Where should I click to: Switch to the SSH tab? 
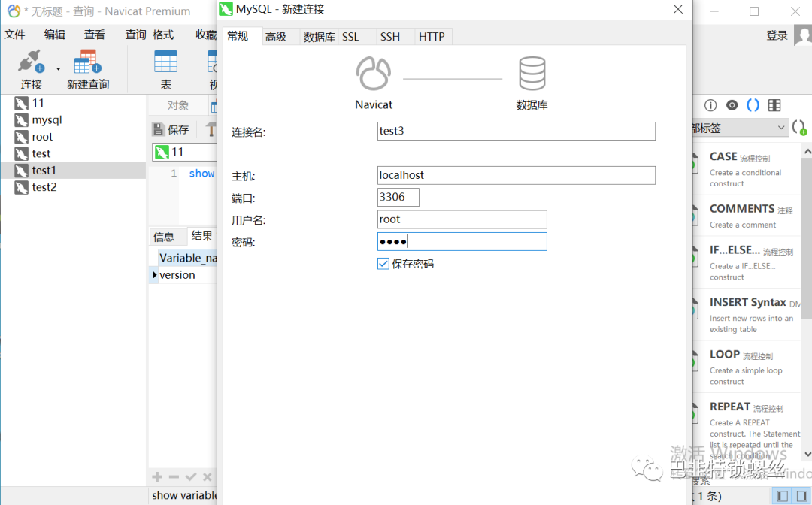tap(395, 37)
